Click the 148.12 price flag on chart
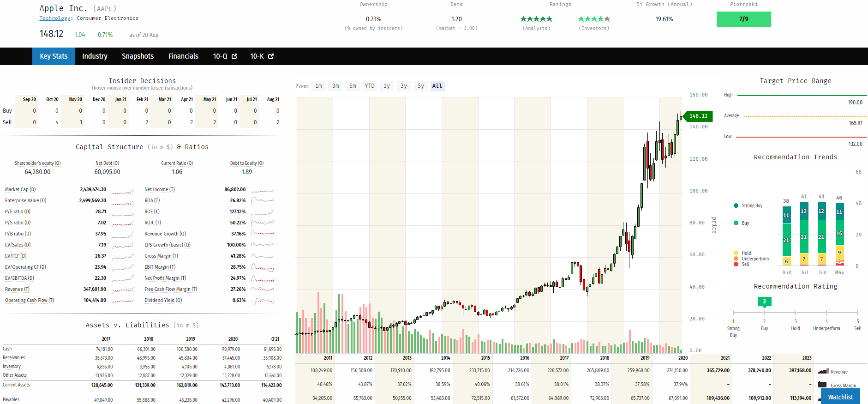The image size is (868, 404). 698,116
